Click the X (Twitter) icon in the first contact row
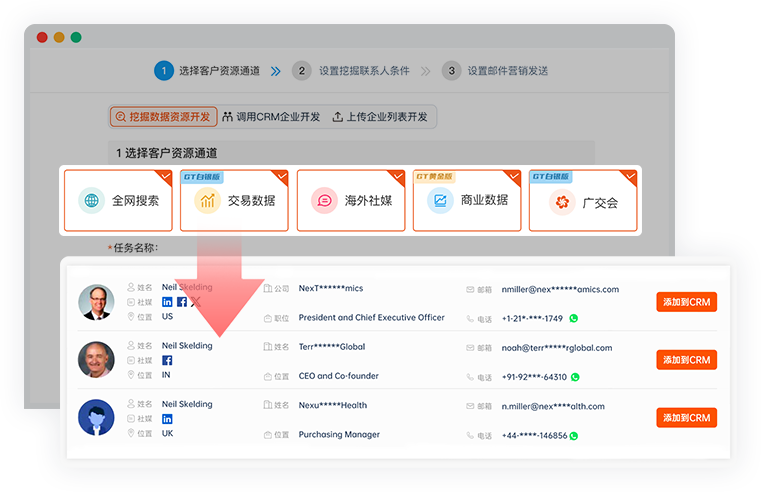The height and width of the screenshot is (492, 761). click(x=195, y=302)
